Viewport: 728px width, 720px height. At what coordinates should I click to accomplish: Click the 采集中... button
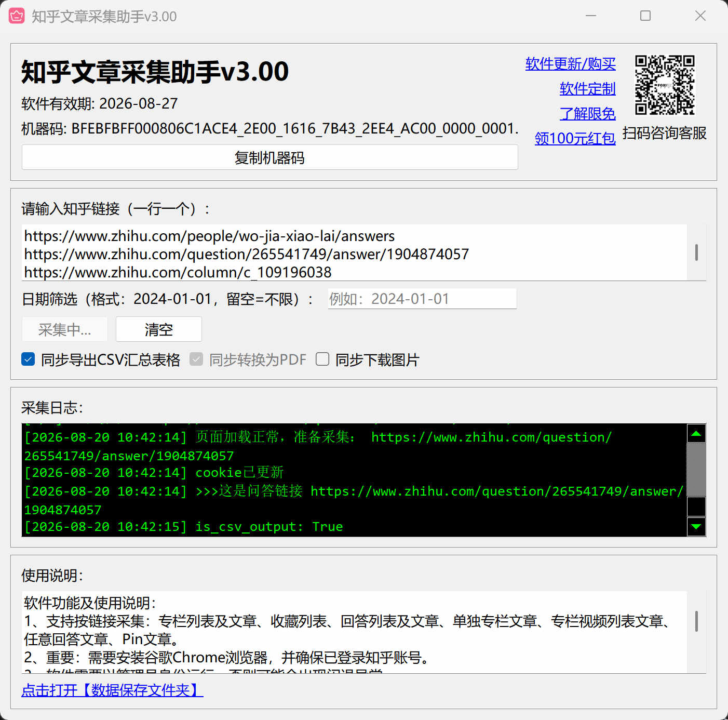click(x=65, y=329)
